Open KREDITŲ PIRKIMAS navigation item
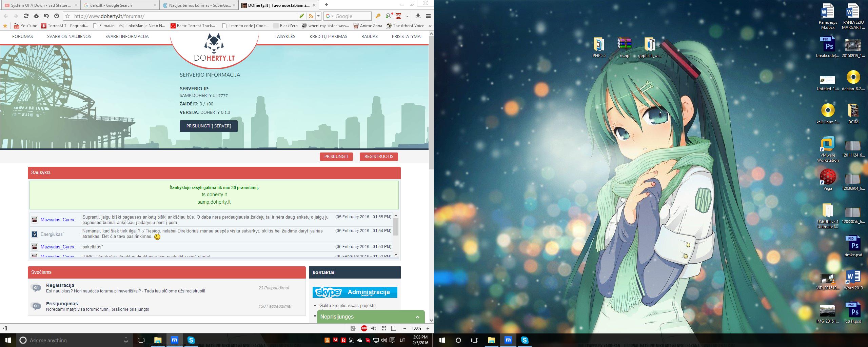868x347 pixels. 328,37
